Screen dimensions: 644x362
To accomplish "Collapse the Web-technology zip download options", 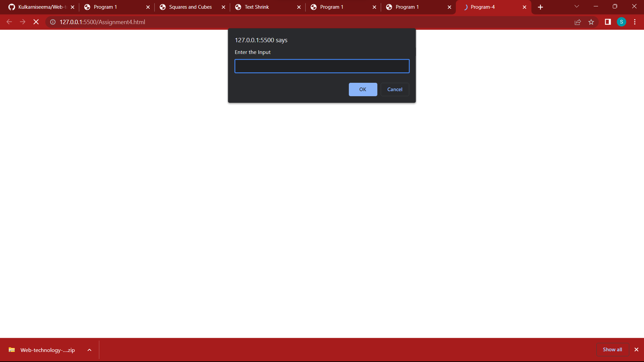I will pyautogui.click(x=89, y=350).
